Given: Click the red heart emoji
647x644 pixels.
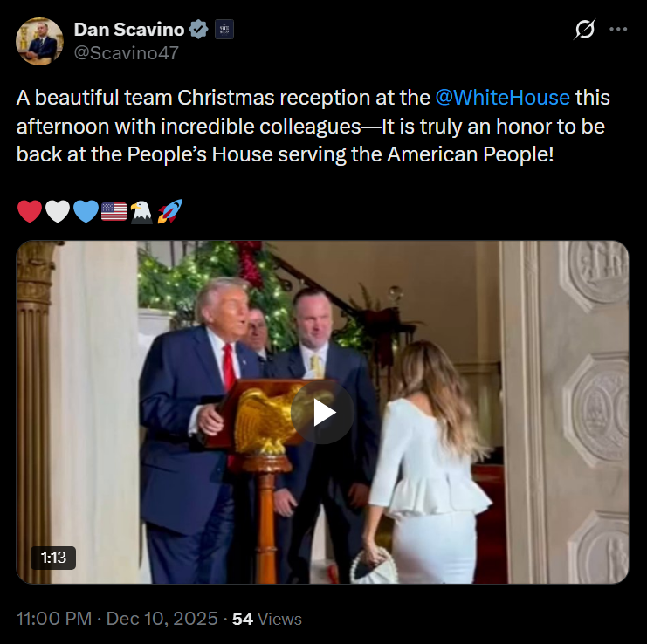Looking at the screenshot, I should tap(30, 211).
